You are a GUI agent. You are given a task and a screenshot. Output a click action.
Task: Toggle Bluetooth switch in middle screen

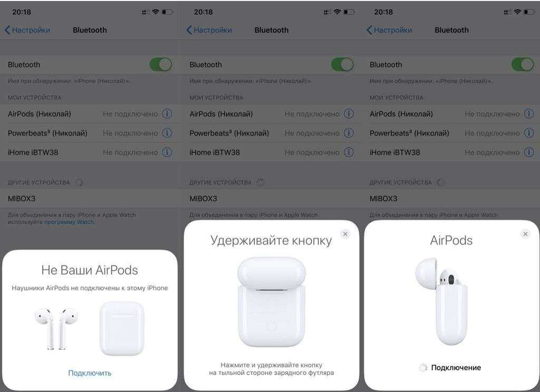click(x=342, y=64)
